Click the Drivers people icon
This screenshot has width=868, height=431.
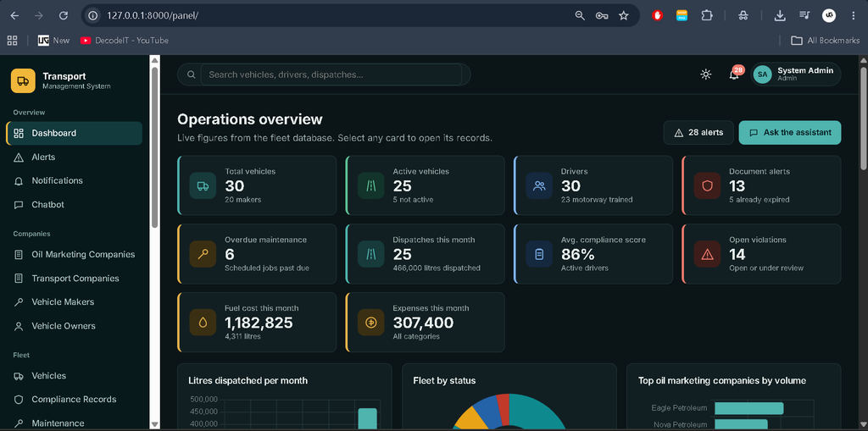tap(539, 186)
